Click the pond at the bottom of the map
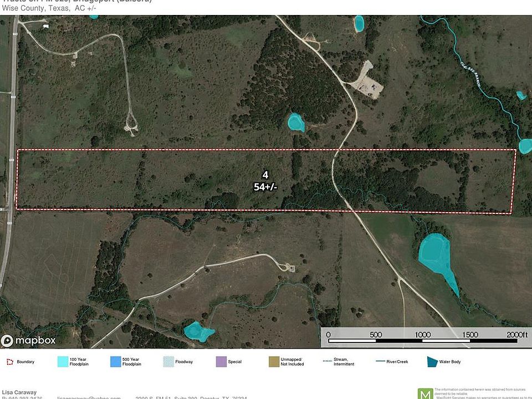Image resolution: width=532 pixels, height=399 pixels. 198,331
